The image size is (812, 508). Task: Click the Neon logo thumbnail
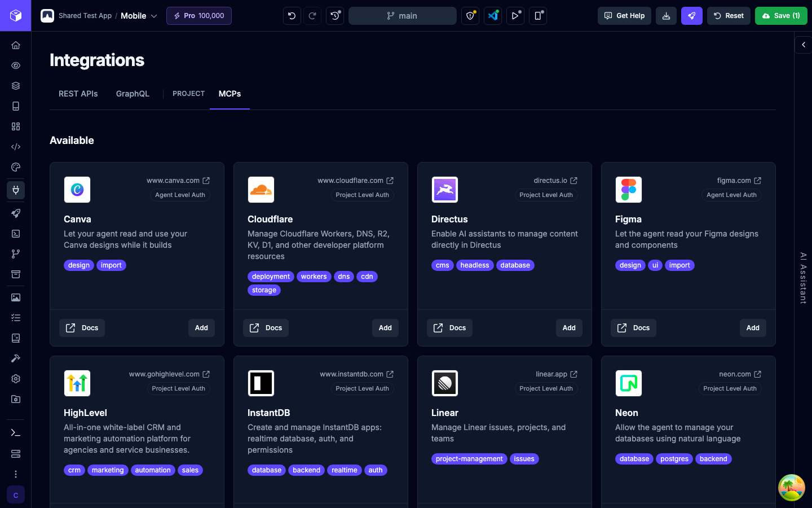pyautogui.click(x=629, y=383)
